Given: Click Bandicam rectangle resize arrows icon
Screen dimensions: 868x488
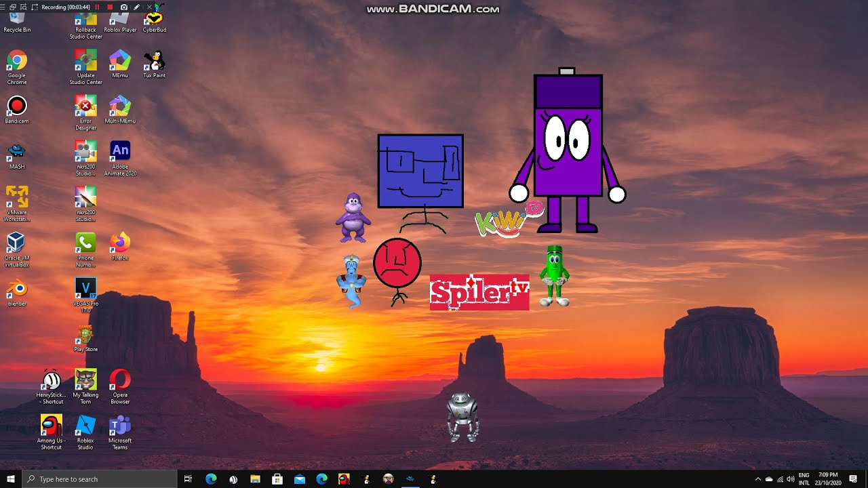Looking at the screenshot, I should (x=35, y=7).
